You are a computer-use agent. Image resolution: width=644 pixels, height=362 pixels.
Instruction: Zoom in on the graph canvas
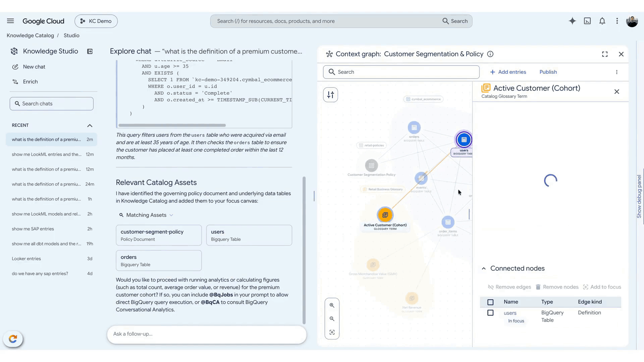(332, 305)
